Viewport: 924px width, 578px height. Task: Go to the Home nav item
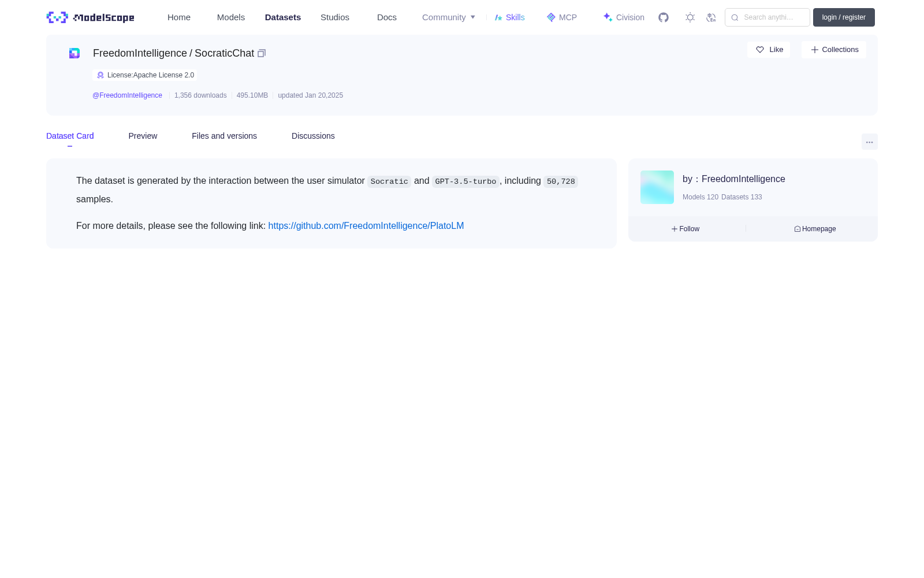(x=179, y=17)
